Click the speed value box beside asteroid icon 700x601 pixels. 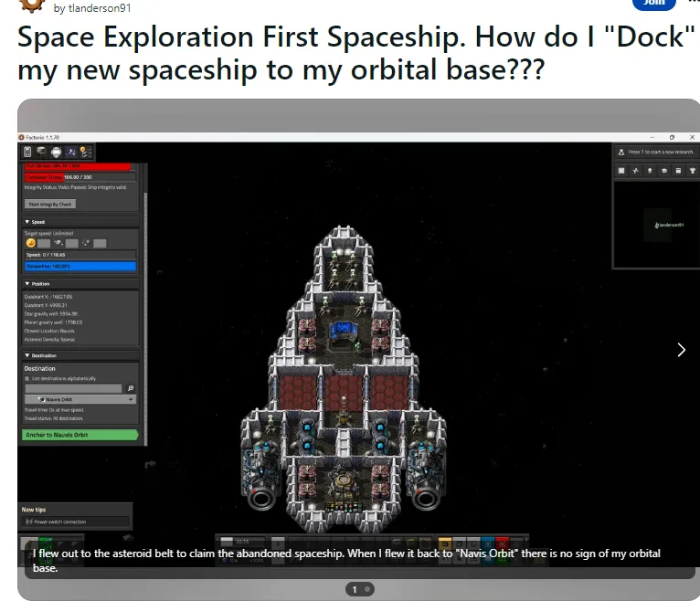coord(100,243)
